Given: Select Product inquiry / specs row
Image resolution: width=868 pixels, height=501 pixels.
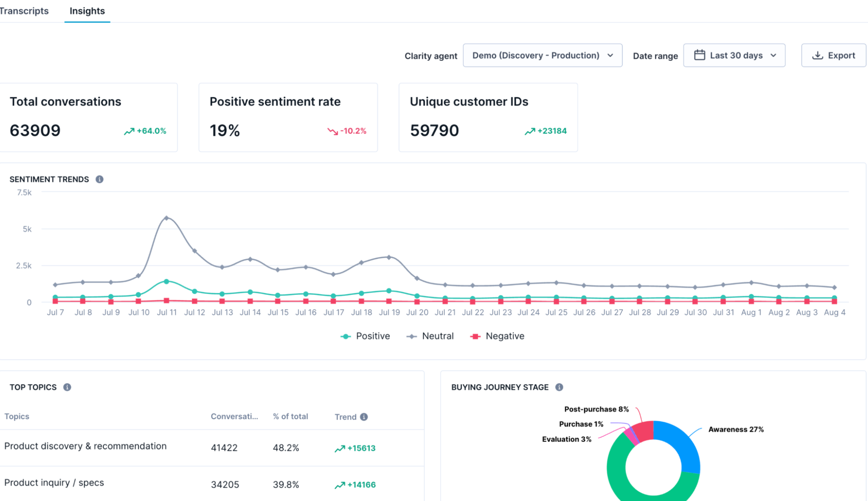Looking at the screenshot, I should pos(212,484).
